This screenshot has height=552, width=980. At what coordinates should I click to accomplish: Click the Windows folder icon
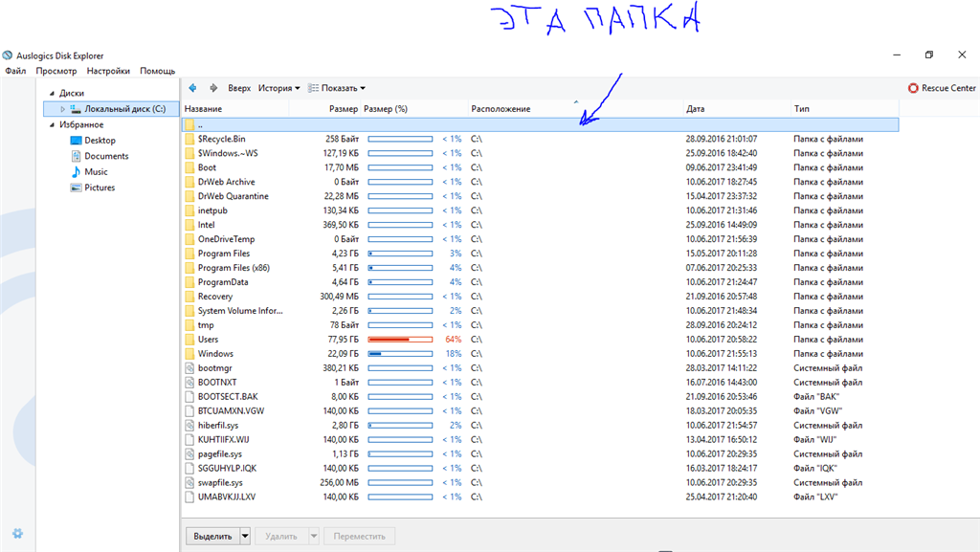189,353
